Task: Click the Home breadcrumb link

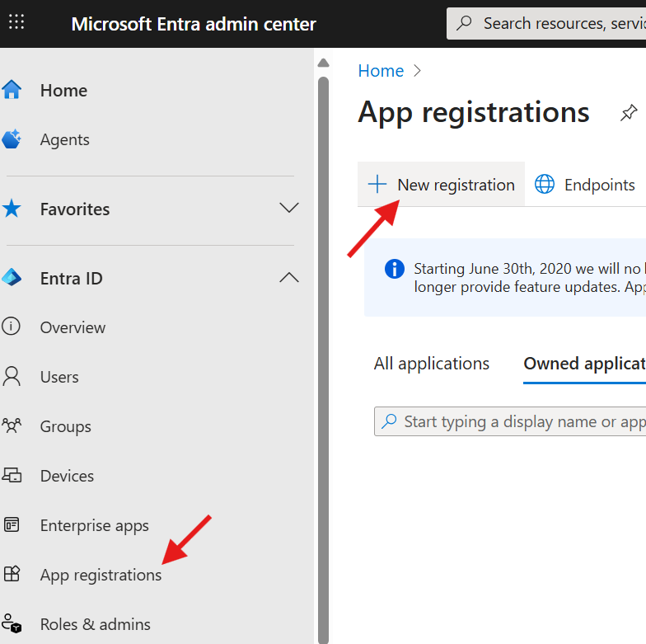Action: pos(381,71)
